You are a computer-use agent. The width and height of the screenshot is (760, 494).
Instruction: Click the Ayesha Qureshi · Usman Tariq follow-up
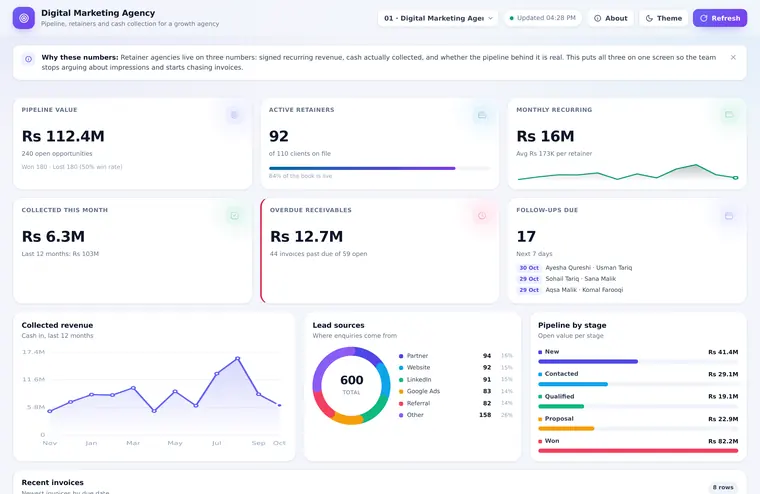coord(588,268)
